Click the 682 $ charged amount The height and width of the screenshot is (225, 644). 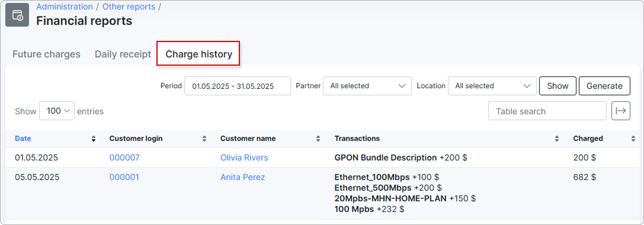point(585,178)
